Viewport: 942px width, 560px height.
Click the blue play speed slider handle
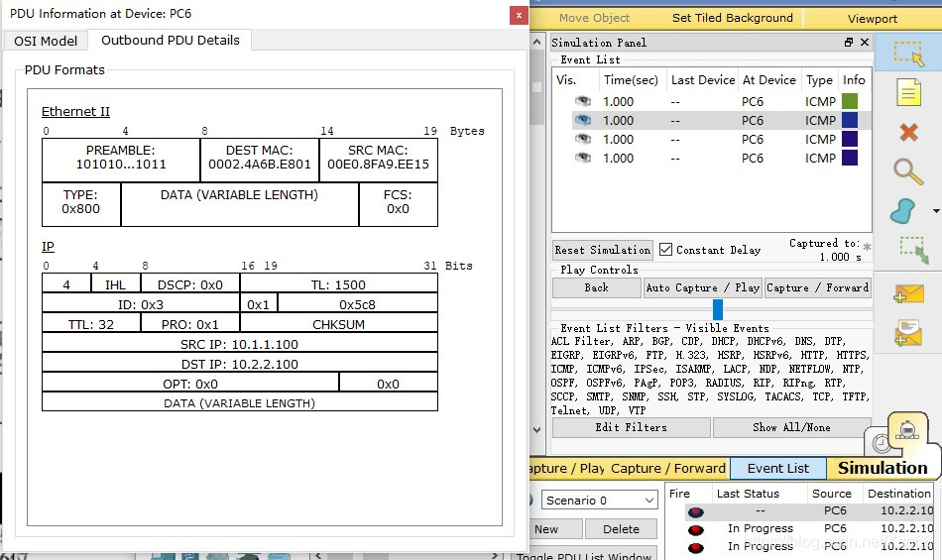tap(718, 309)
